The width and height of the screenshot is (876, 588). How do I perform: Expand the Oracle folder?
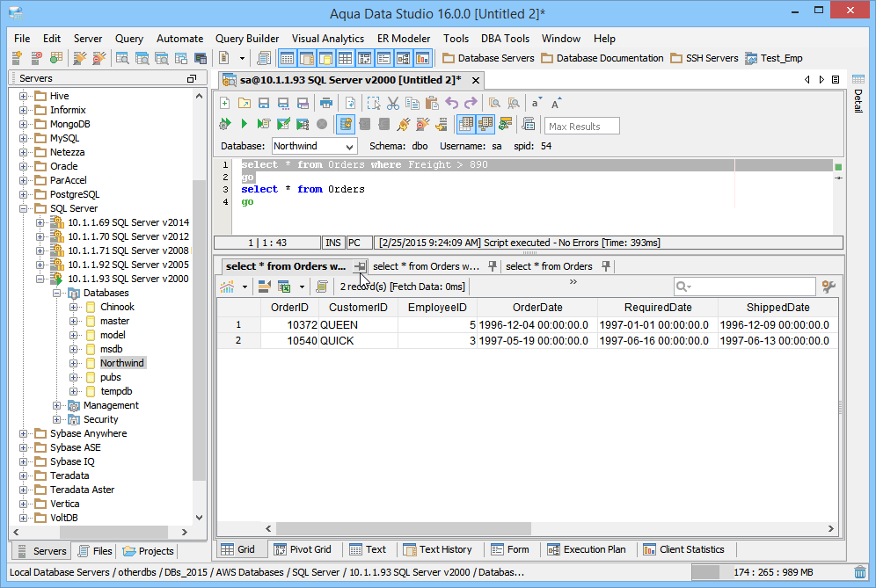pyautogui.click(x=23, y=166)
